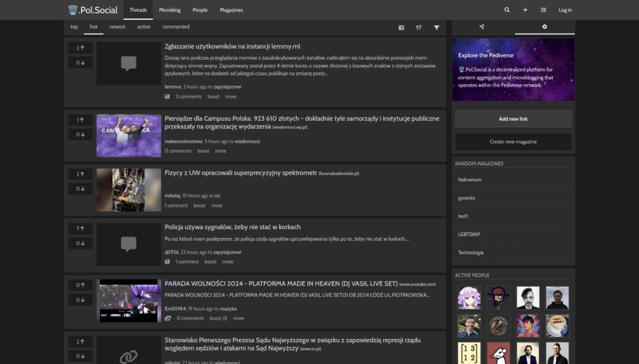
Task: Open the LGBTQIAP magazine
Action: (469, 234)
